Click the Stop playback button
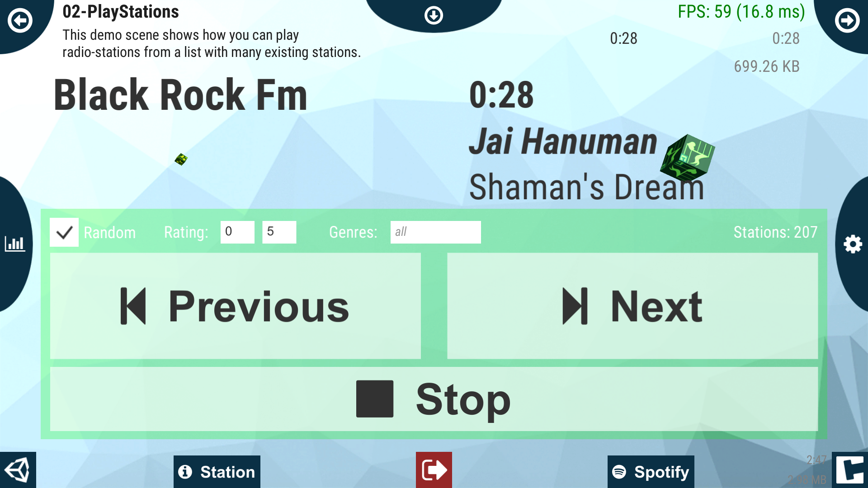This screenshot has height=488, width=868. [434, 400]
